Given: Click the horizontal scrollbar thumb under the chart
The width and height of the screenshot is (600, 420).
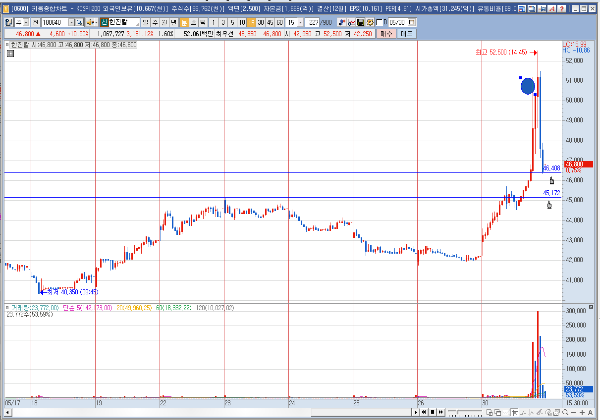Looking at the screenshot, I should (x=360, y=412).
